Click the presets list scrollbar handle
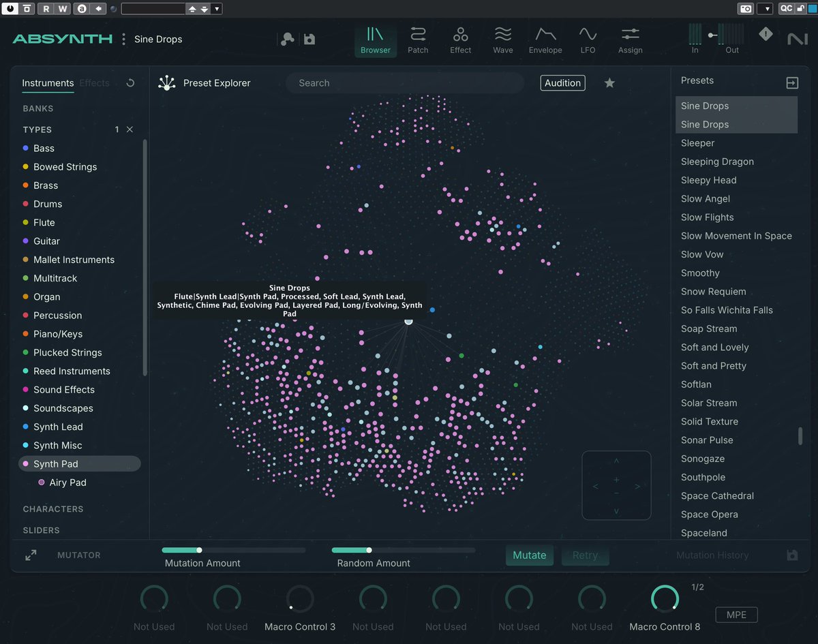The width and height of the screenshot is (818, 644). point(800,436)
